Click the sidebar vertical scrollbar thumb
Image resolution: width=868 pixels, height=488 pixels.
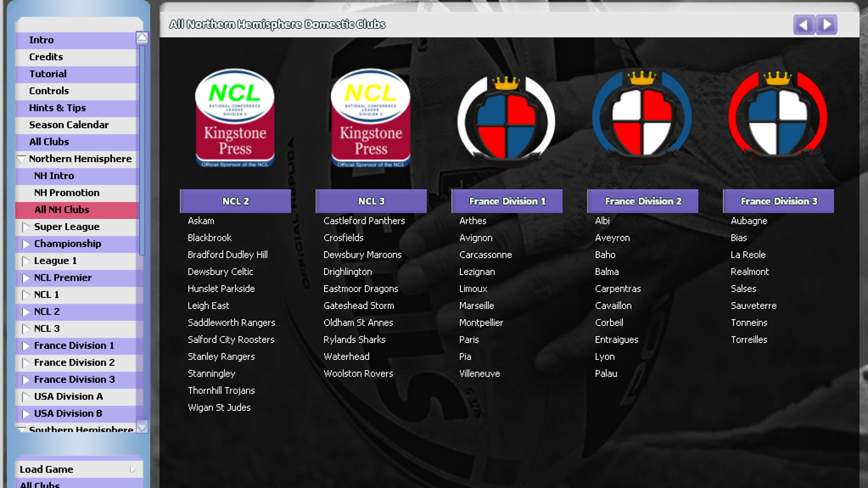point(142,150)
